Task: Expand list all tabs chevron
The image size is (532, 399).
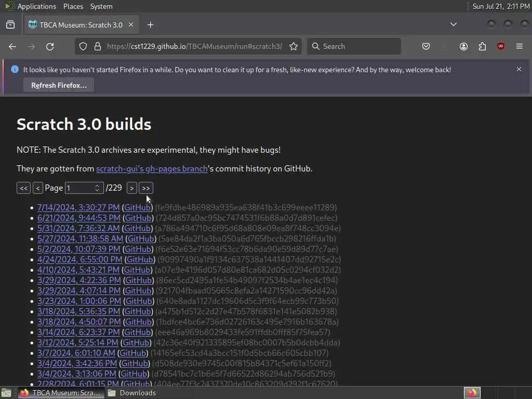Action: click(x=453, y=24)
